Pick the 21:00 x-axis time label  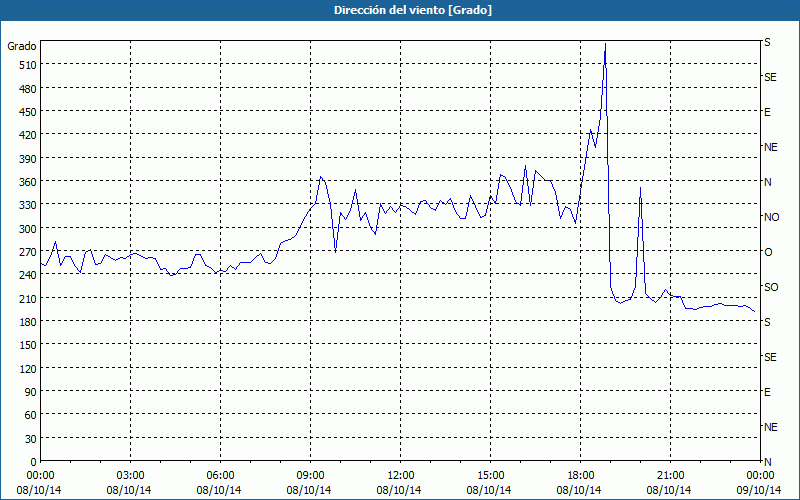[x=670, y=476]
